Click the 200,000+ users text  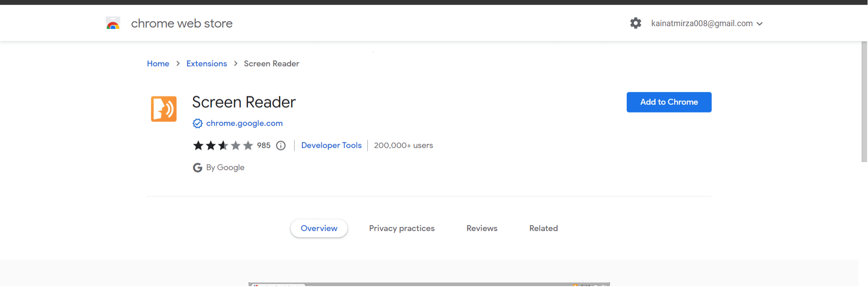coord(404,146)
